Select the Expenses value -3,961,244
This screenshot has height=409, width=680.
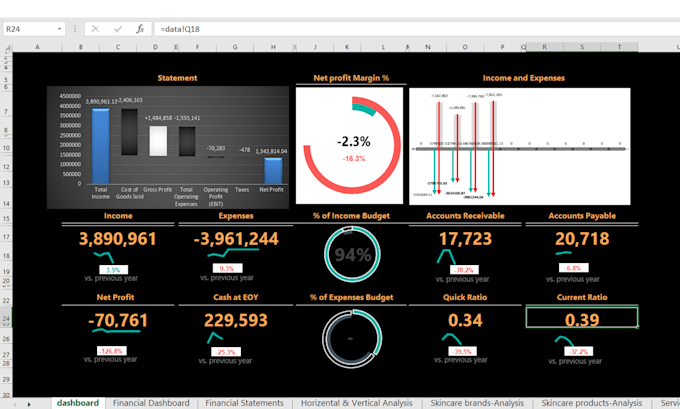click(x=236, y=239)
